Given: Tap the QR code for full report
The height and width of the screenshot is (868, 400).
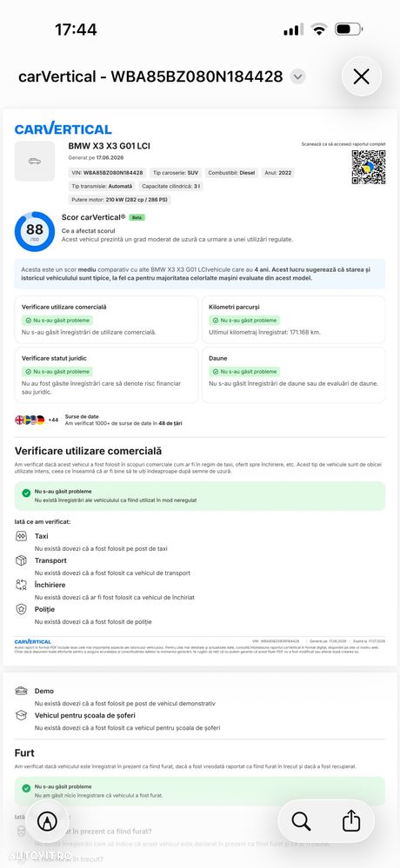Looking at the screenshot, I should click(369, 167).
